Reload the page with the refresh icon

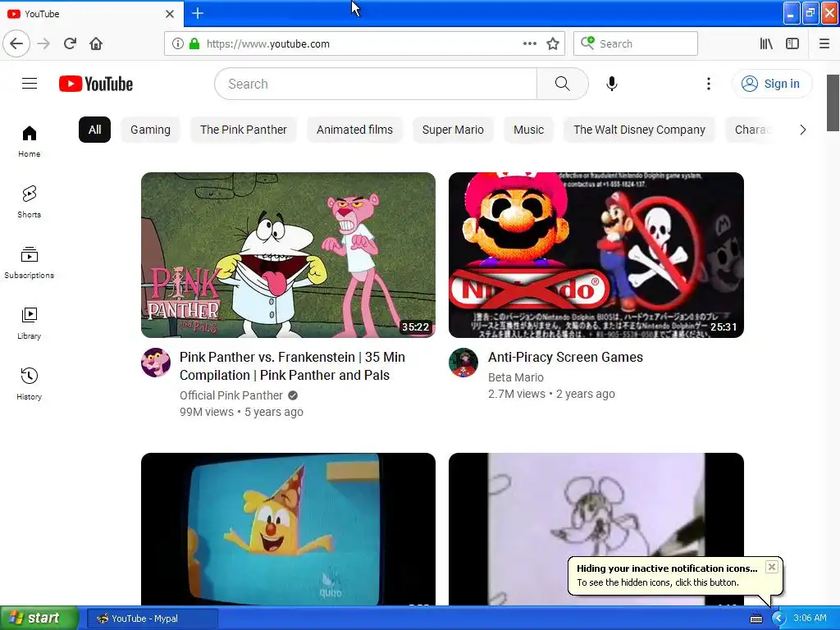71,44
